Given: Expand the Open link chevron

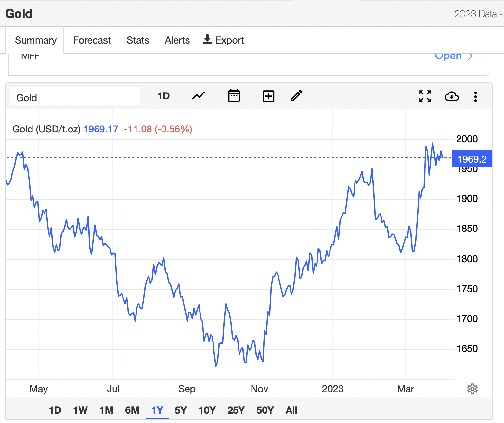Looking at the screenshot, I should point(470,56).
